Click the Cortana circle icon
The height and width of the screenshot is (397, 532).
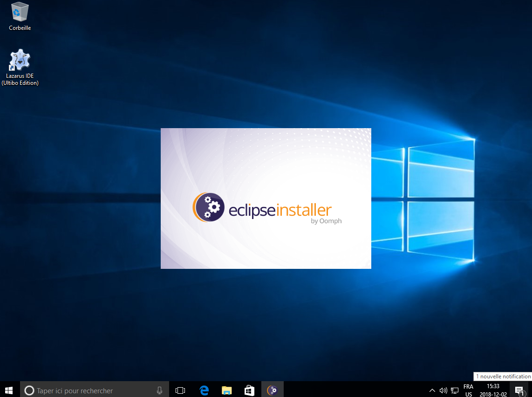(29, 390)
